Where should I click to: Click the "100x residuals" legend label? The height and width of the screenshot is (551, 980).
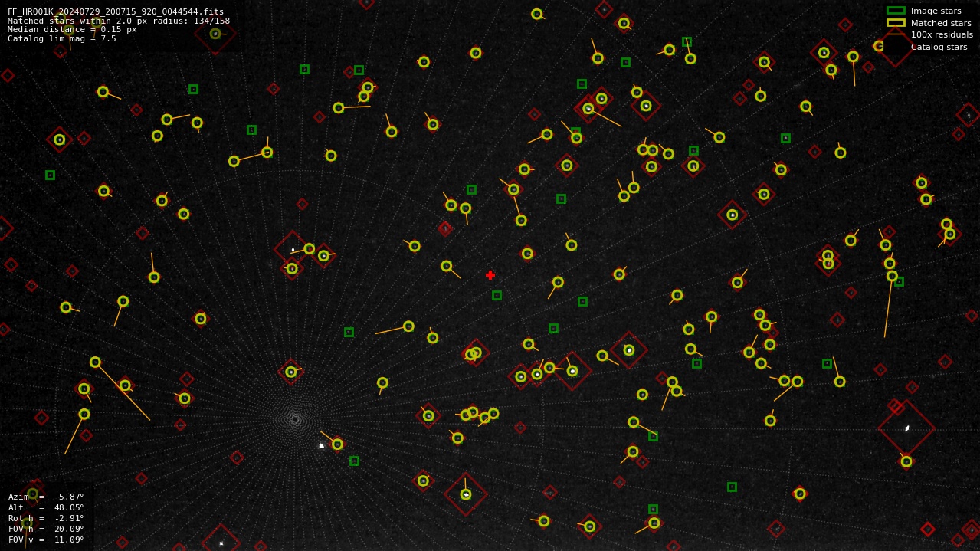tap(942, 34)
